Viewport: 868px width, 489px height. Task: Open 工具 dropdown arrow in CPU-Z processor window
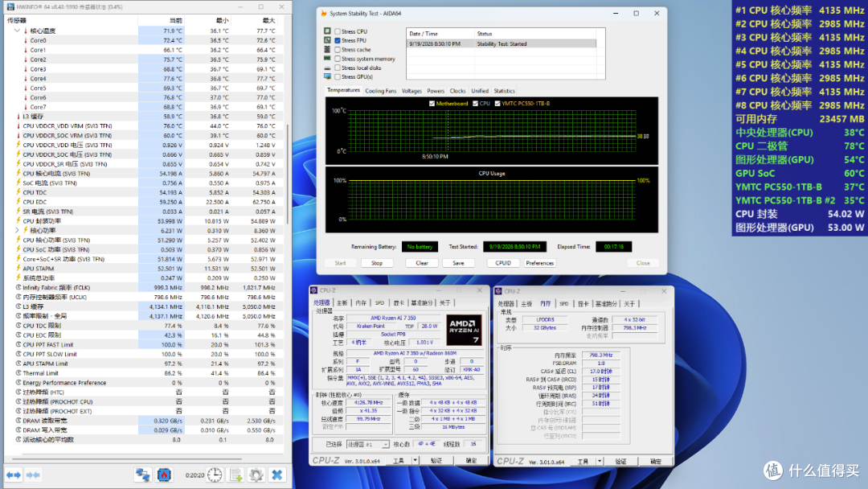(416, 460)
